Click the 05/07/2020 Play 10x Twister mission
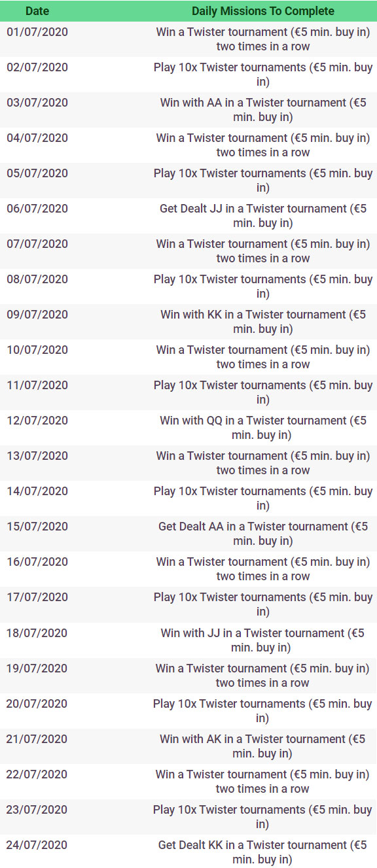 point(263,181)
